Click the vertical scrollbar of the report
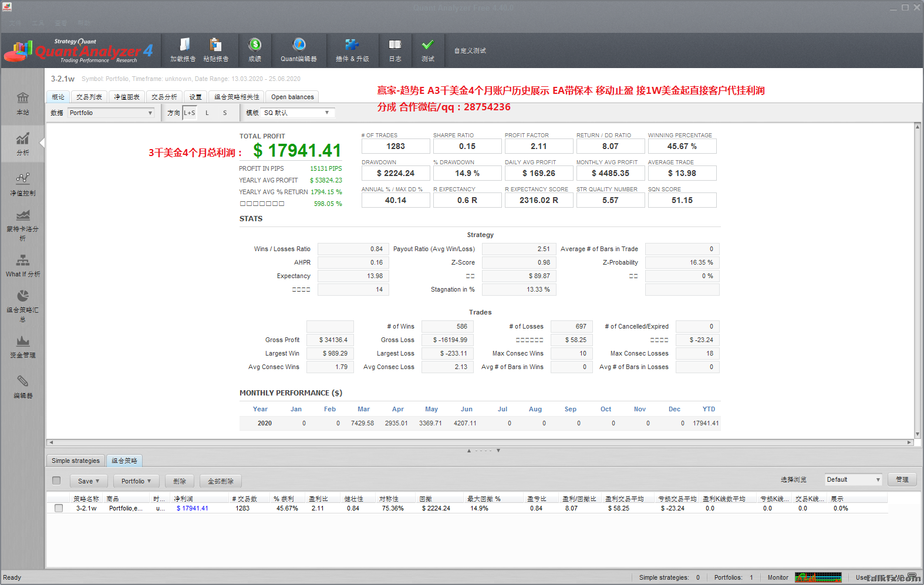Screen dimensions: 924x585 [x=917, y=280]
